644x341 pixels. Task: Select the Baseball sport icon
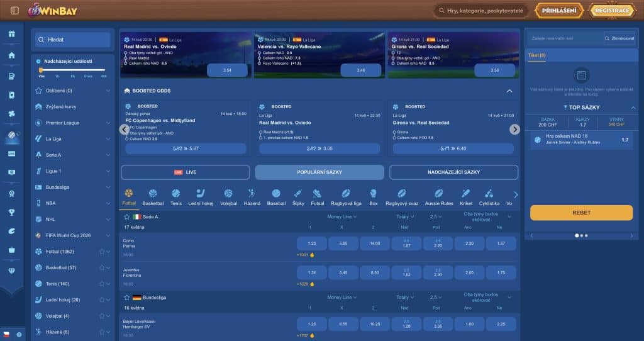(276, 197)
